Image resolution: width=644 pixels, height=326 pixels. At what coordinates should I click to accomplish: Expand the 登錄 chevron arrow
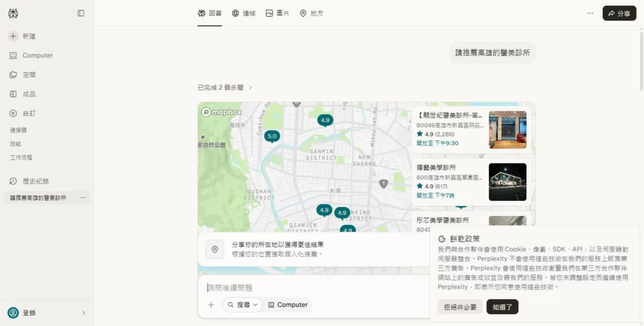pyautogui.click(x=84, y=313)
